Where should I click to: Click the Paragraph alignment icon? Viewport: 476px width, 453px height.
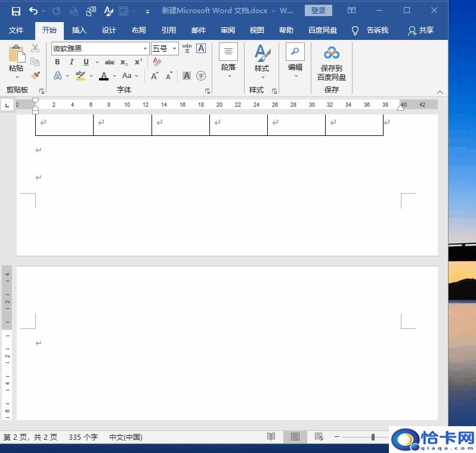tap(228, 52)
